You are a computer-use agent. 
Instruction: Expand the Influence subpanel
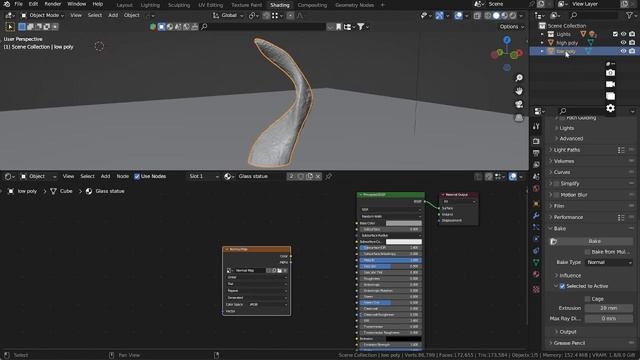tap(569, 276)
